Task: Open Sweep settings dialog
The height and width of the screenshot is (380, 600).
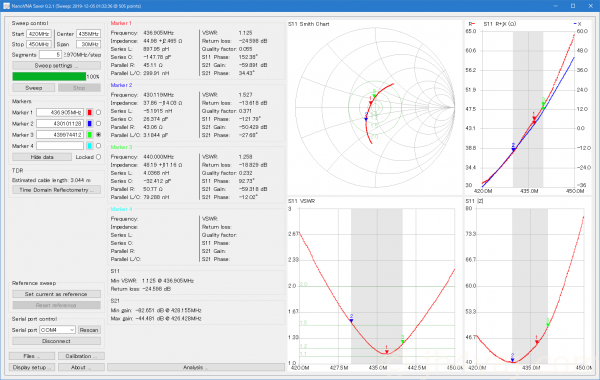Action: coord(57,65)
